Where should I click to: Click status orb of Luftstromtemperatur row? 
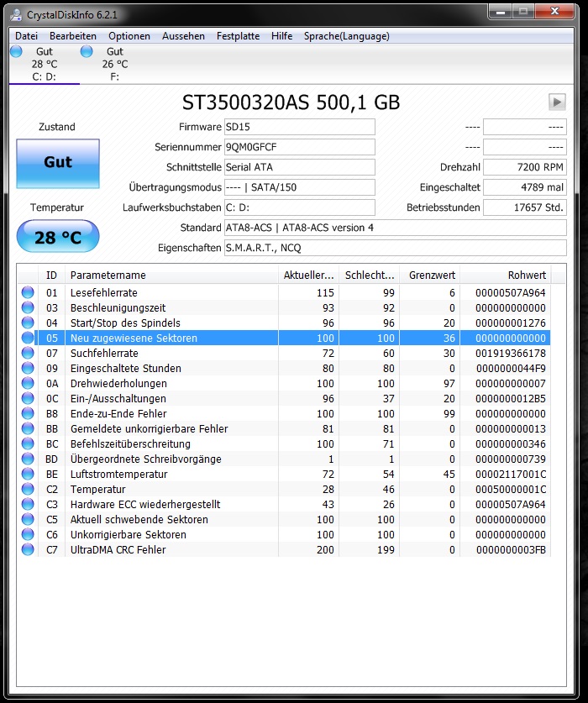[x=28, y=474]
